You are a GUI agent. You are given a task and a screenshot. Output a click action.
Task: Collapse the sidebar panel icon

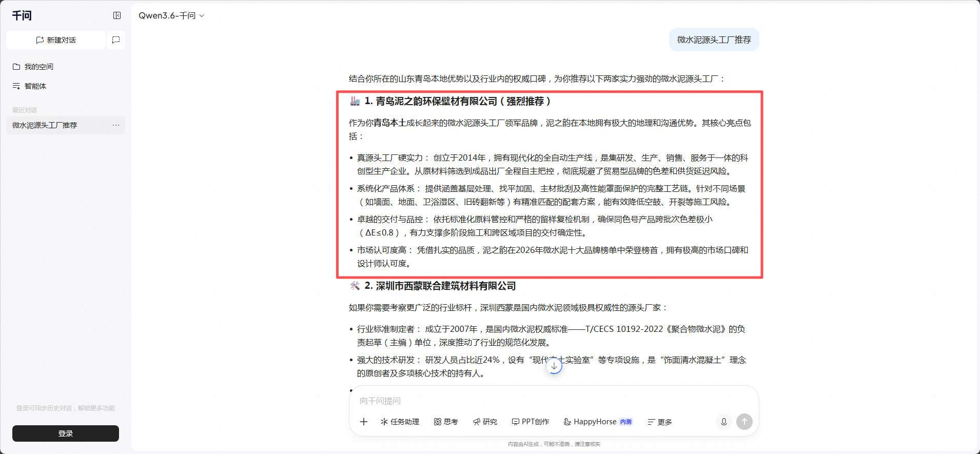tap(117, 15)
